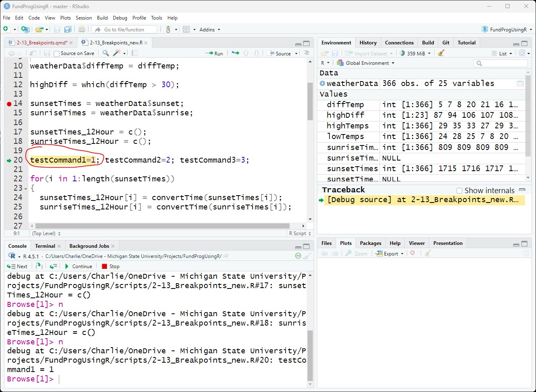This screenshot has width=536, height=392.
Task: Click the go to next section arrow
Action: pos(257,53)
